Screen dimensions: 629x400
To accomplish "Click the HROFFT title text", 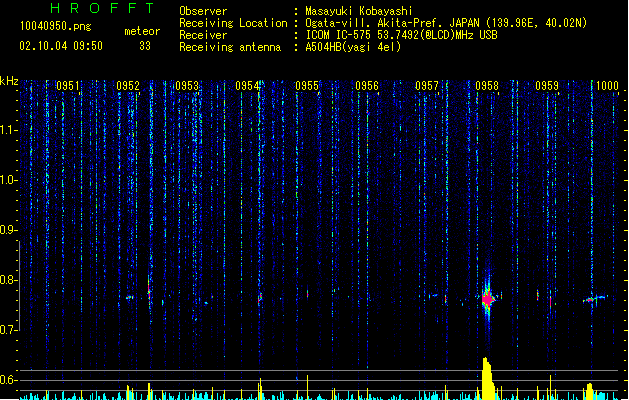I will (102, 8).
